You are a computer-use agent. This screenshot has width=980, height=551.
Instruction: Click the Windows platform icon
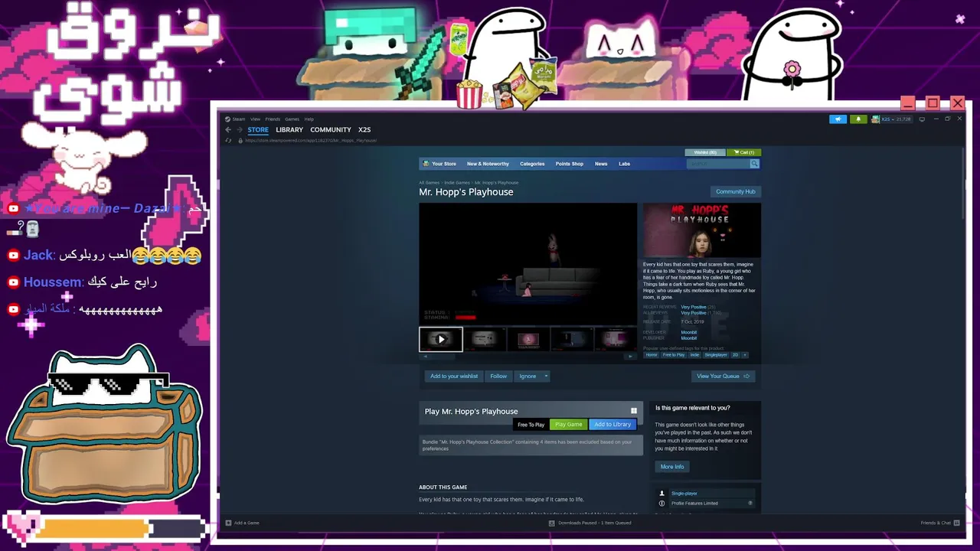[x=633, y=411]
